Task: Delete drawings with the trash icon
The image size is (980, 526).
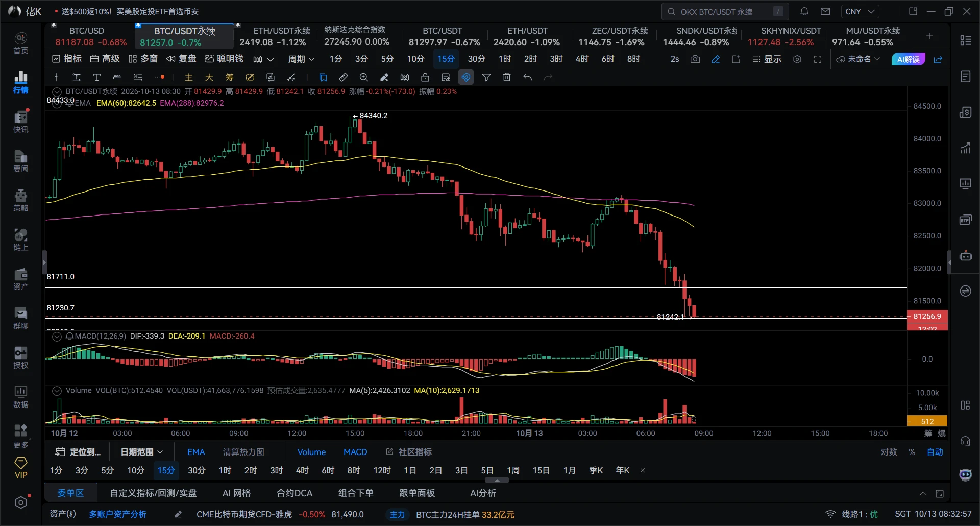Action: [506, 77]
